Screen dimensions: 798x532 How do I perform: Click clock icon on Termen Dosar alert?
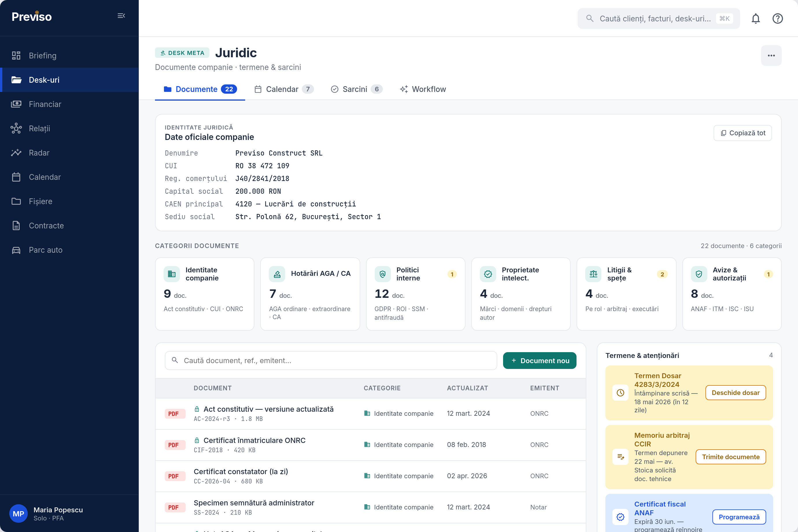click(620, 393)
